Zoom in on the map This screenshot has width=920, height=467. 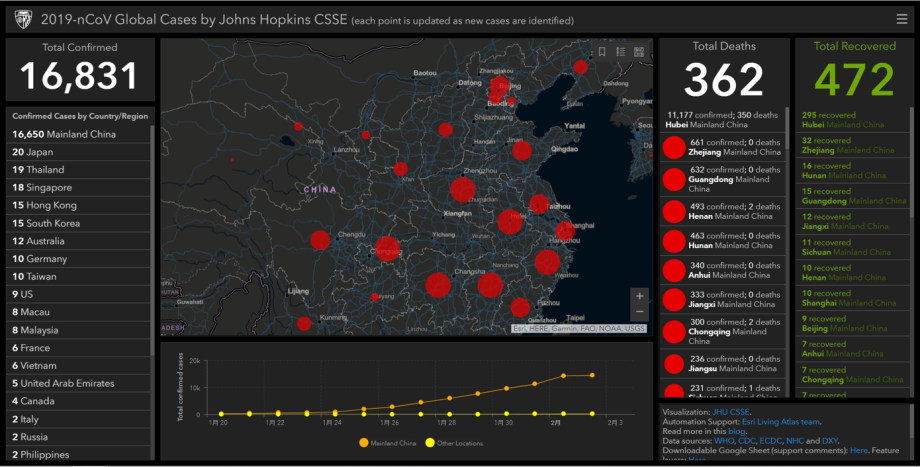(640, 296)
